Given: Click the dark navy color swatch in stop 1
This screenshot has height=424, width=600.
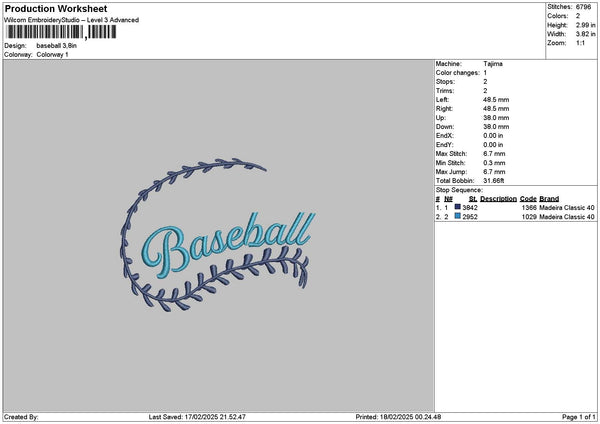Looking at the screenshot, I should pos(458,207).
